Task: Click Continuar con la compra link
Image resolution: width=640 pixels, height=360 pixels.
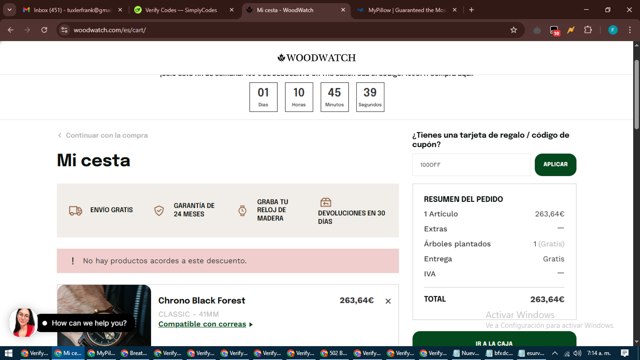Action: (103, 135)
